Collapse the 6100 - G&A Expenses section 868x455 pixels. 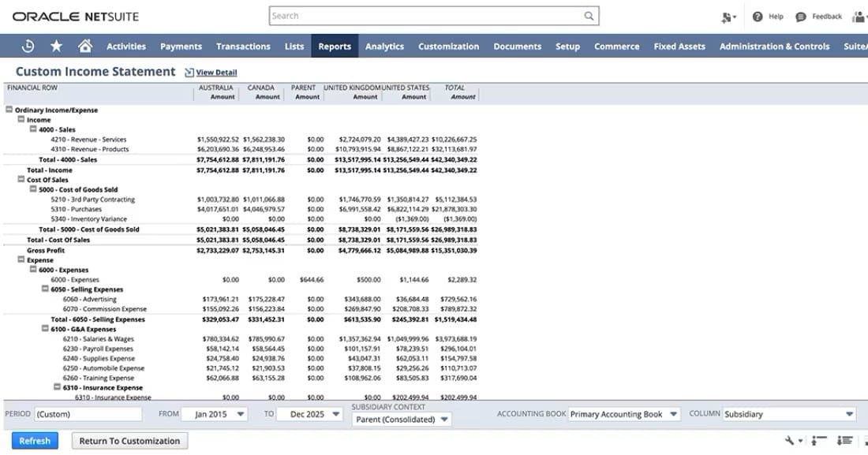(x=45, y=329)
